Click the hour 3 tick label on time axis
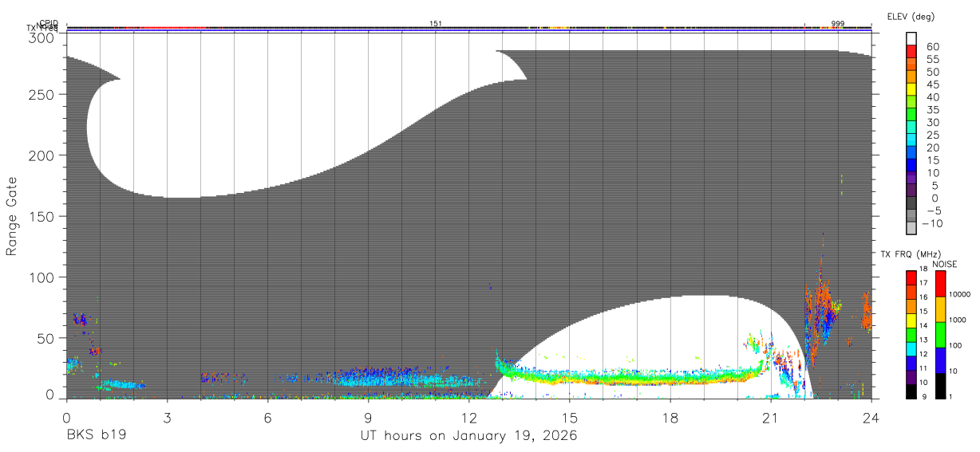Image resolution: width=980 pixels, height=452 pixels. click(167, 417)
